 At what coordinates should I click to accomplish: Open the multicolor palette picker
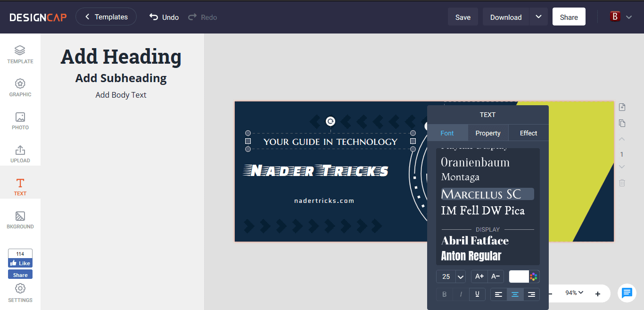tap(534, 276)
